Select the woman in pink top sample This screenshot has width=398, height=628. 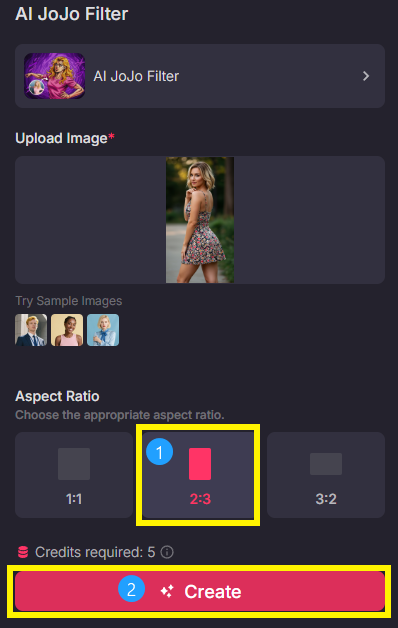coord(67,330)
